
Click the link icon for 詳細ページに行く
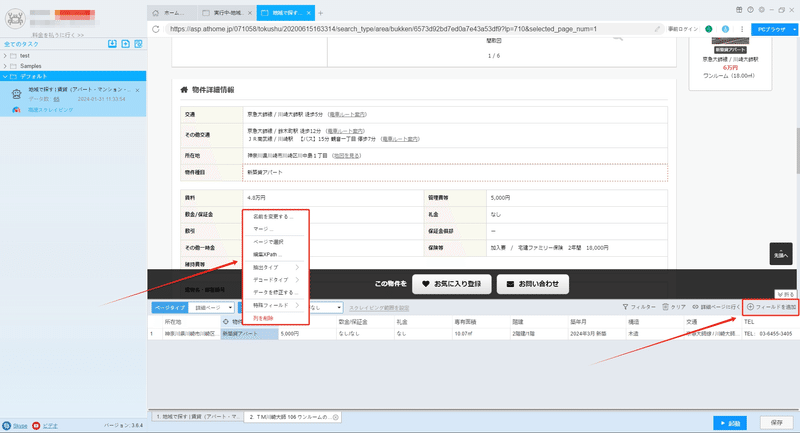tap(695, 307)
